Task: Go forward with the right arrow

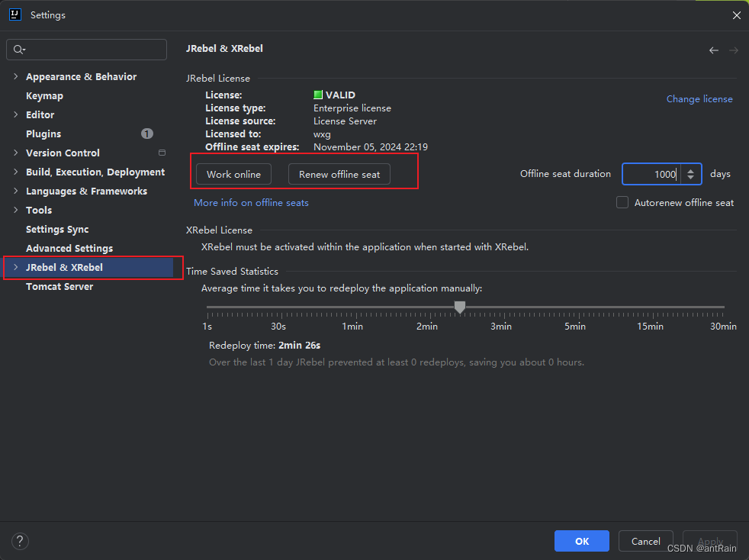Action: pos(734,50)
